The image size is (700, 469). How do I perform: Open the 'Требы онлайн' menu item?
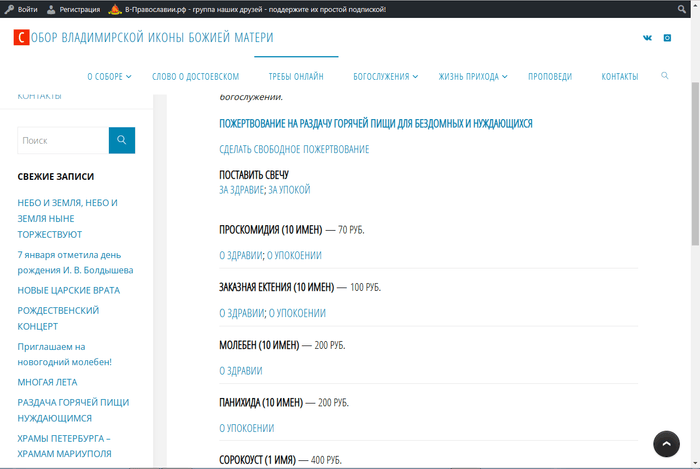click(x=296, y=77)
